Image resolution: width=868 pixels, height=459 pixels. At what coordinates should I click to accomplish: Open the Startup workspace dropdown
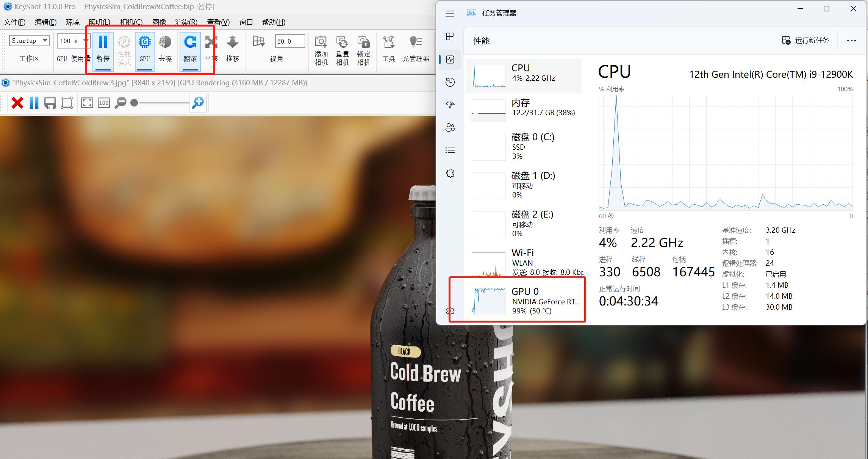click(x=29, y=41)
